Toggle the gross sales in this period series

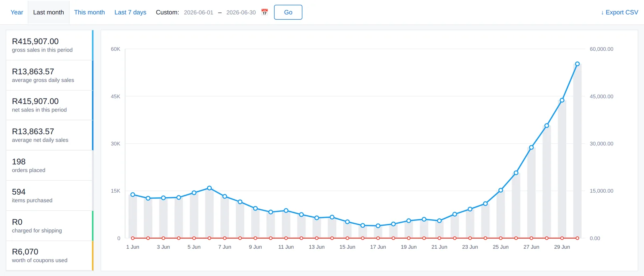(50, 45)
